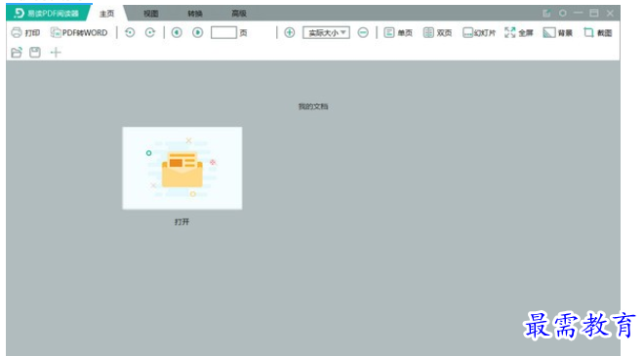Screen dimensions: 644x356
Task: Go to previous page
Action: [x=177, y=32]
